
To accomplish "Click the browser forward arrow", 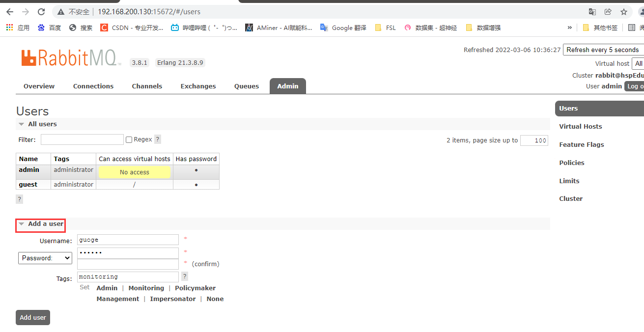I will [x=26, y=12].
